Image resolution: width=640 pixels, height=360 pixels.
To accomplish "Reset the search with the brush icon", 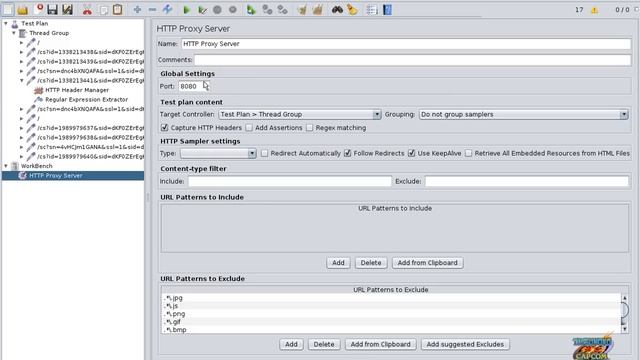I will [x=352, y=10].
